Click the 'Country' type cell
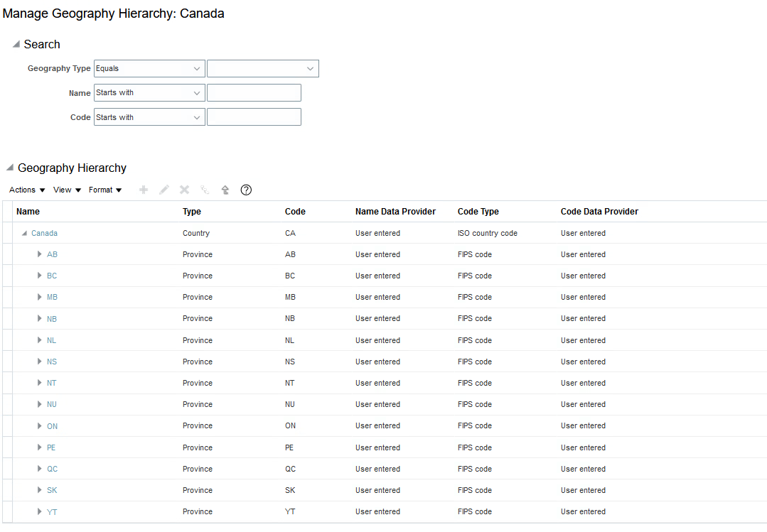Screen dimensions: 767x532 (195, 233)
